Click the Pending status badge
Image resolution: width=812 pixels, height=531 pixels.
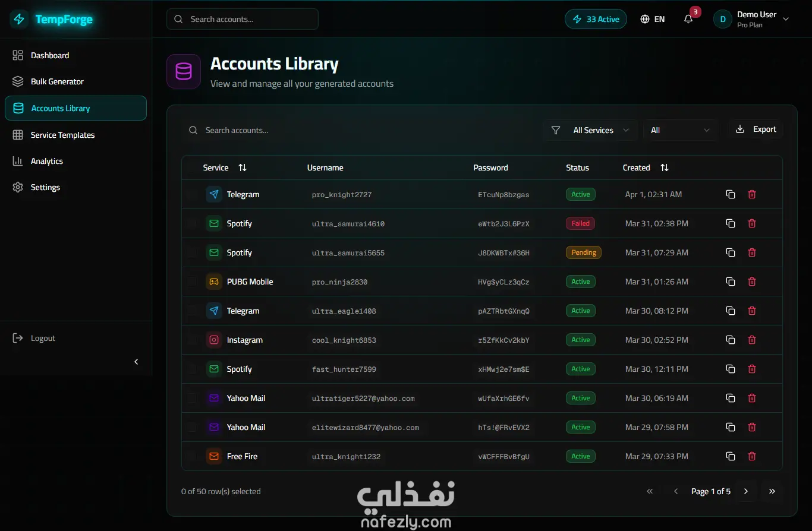[x=584, y=252]
